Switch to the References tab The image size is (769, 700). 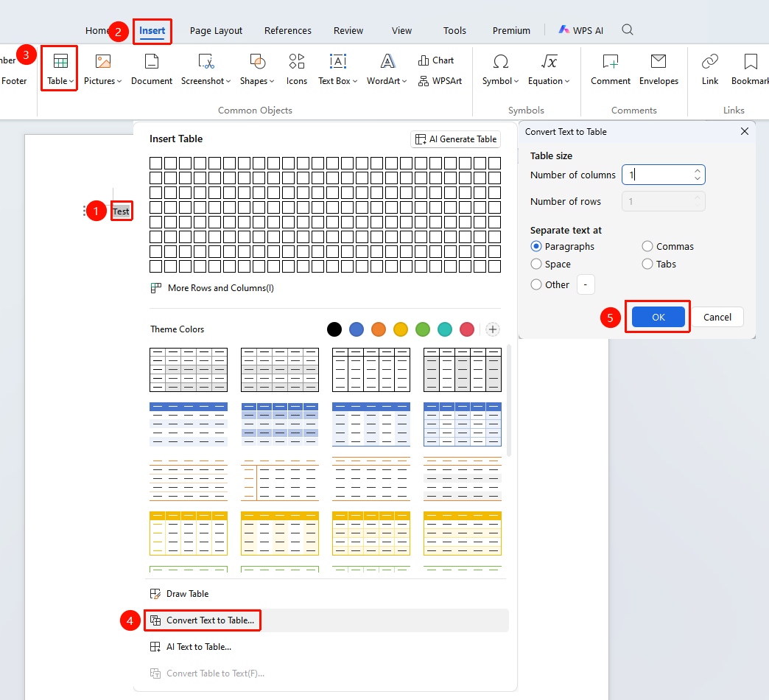pyautogui.click(x=288, y=30)
